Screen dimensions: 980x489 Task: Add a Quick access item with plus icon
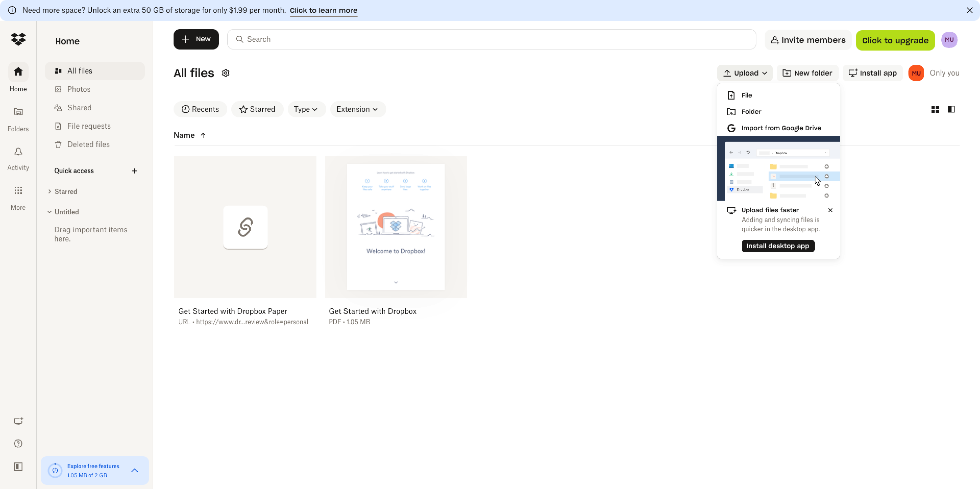(135, 171)
